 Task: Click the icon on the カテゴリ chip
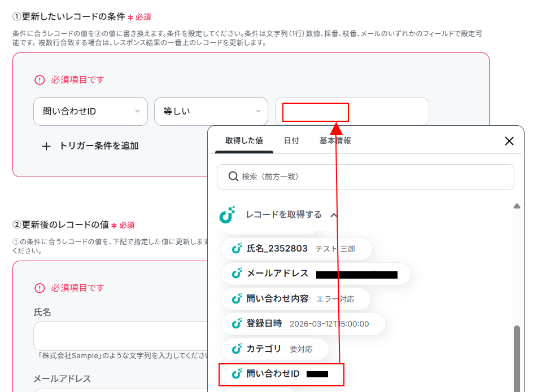click(x=237, y=349)
